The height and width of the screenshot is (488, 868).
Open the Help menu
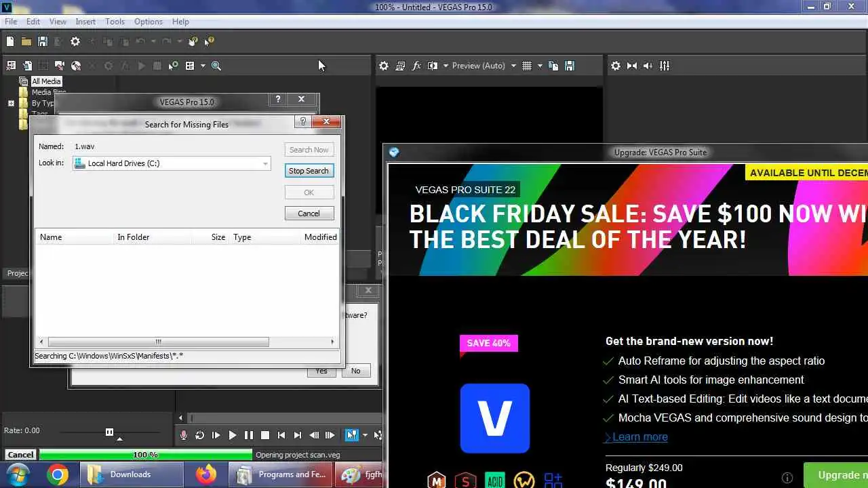point(180,22)
